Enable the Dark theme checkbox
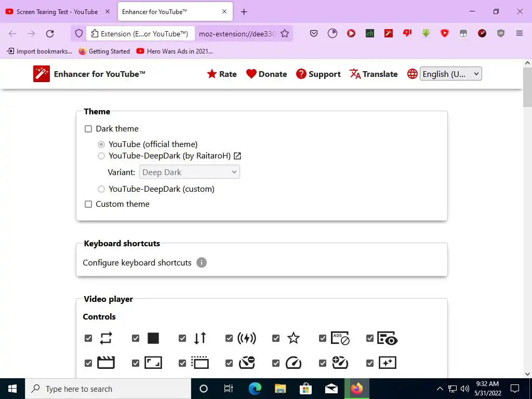 [88, 129]
